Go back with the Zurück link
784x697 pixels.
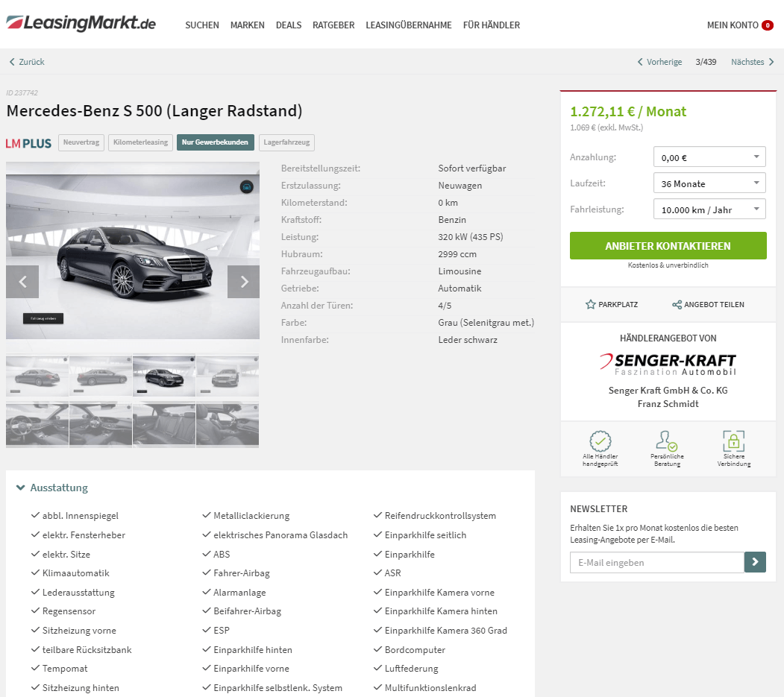coord(27,62)
